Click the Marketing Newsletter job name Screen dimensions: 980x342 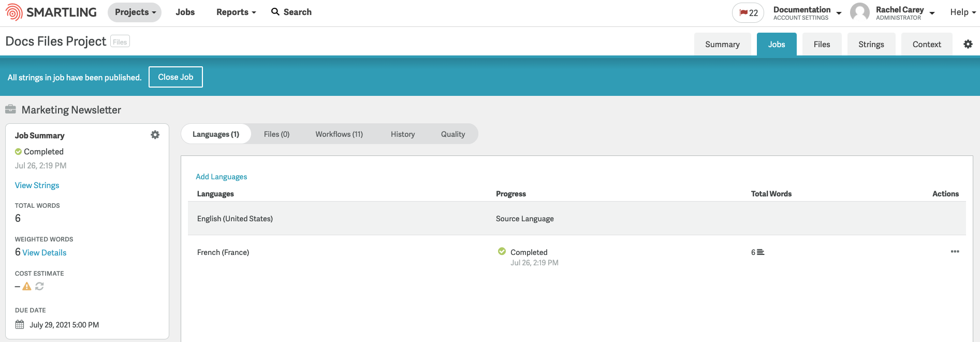coord(71,110)
